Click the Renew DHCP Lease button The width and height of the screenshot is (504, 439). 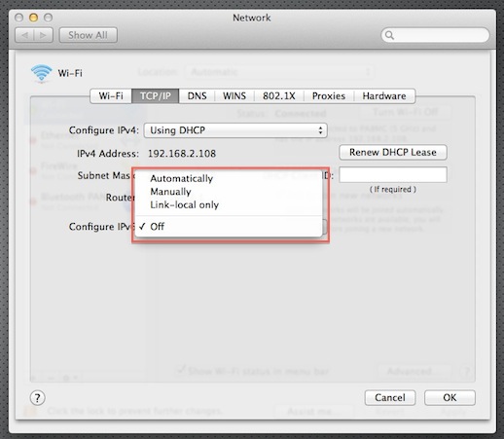click(x=393, y=153)
